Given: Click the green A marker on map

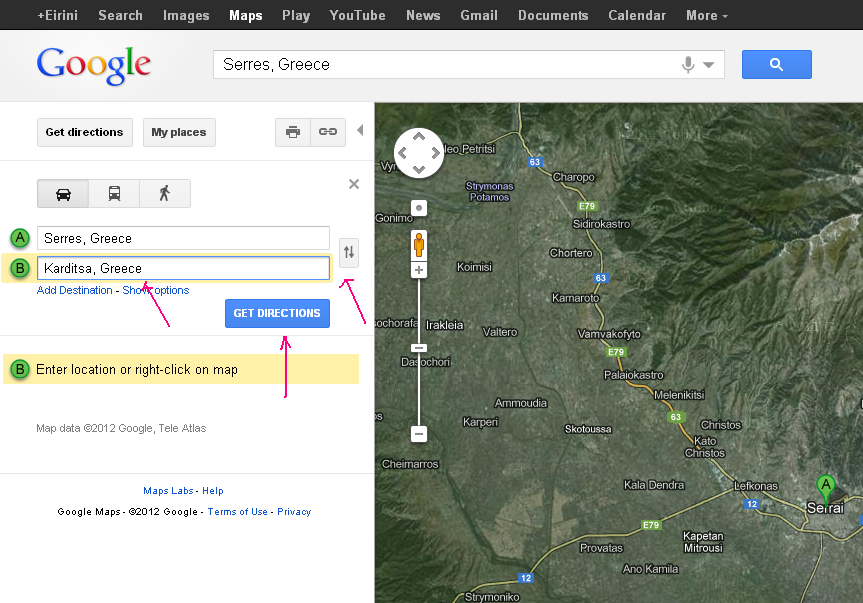Looking at the screenshot, I should (x=826, y=491).
